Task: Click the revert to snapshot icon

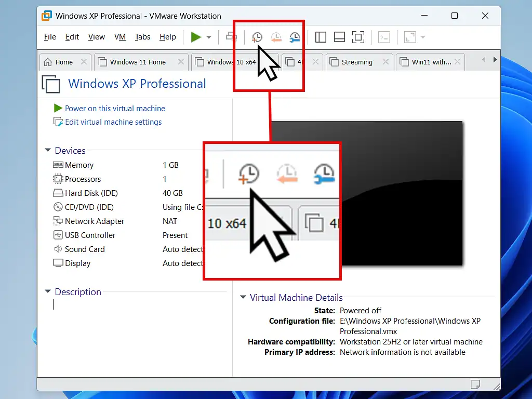Action: [x=276, y=37]
